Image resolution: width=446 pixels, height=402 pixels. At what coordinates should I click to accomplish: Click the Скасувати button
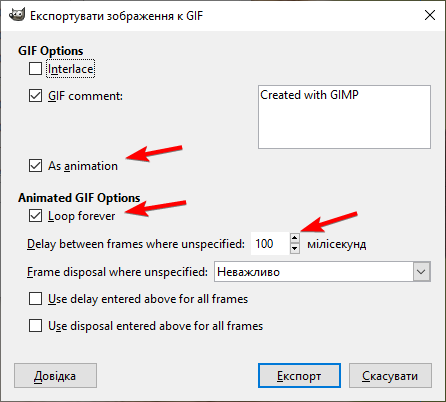(390, 376)
